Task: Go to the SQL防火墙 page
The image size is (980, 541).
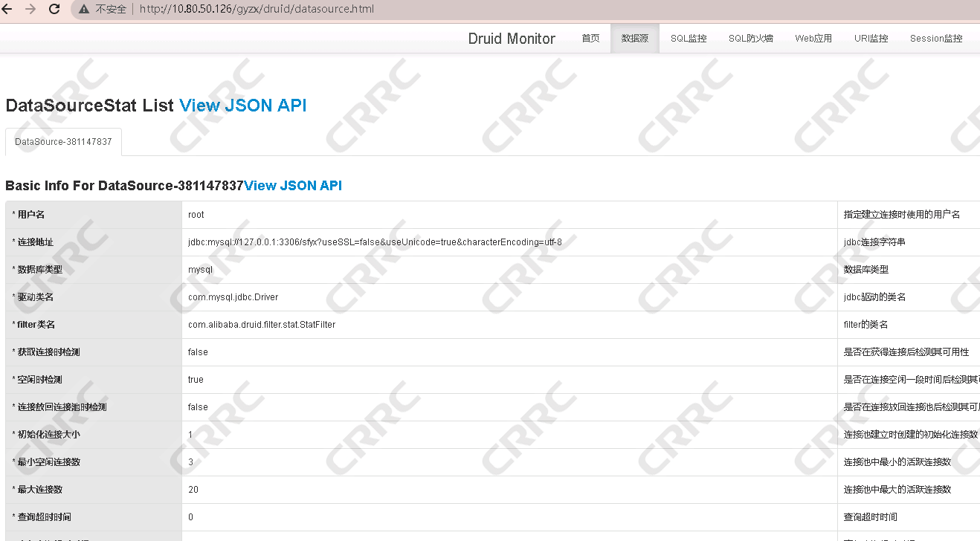Action: click(751, 39)
